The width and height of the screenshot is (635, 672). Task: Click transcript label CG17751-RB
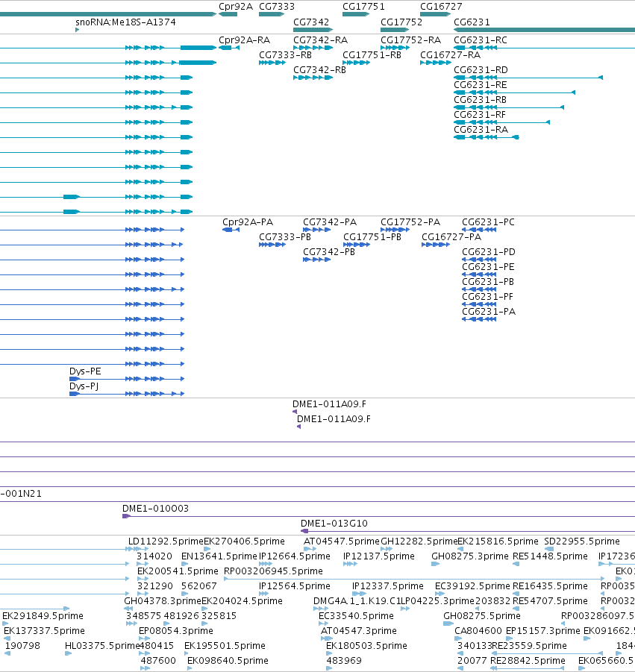click(372, 55)
